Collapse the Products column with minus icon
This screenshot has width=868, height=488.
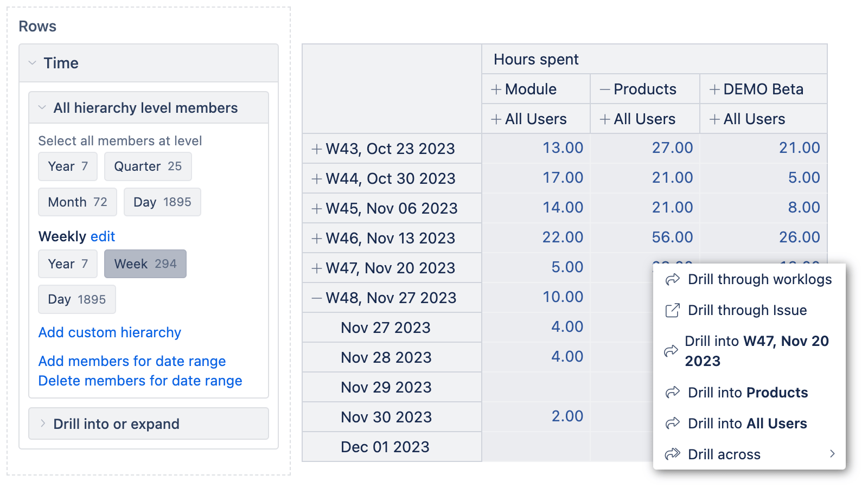tap(605, 89)
